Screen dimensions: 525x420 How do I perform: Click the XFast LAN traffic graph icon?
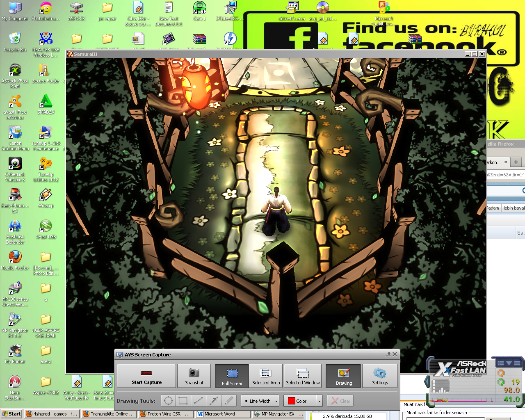point(441,386)
